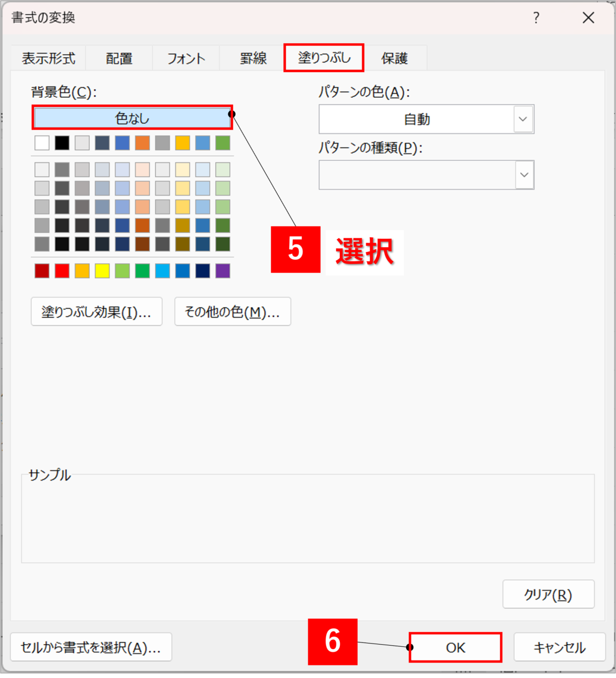Switch to the 配置 tab

(119, 58)
